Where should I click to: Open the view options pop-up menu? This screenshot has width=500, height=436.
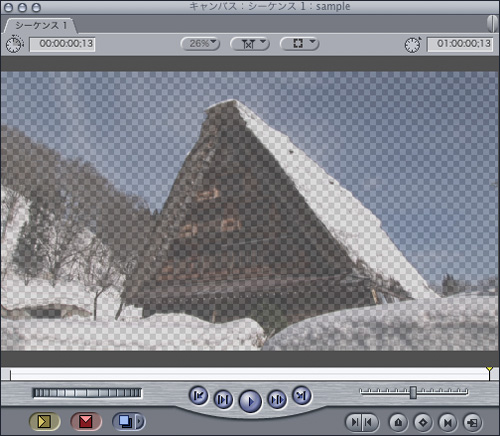click(x=299, y=44)
